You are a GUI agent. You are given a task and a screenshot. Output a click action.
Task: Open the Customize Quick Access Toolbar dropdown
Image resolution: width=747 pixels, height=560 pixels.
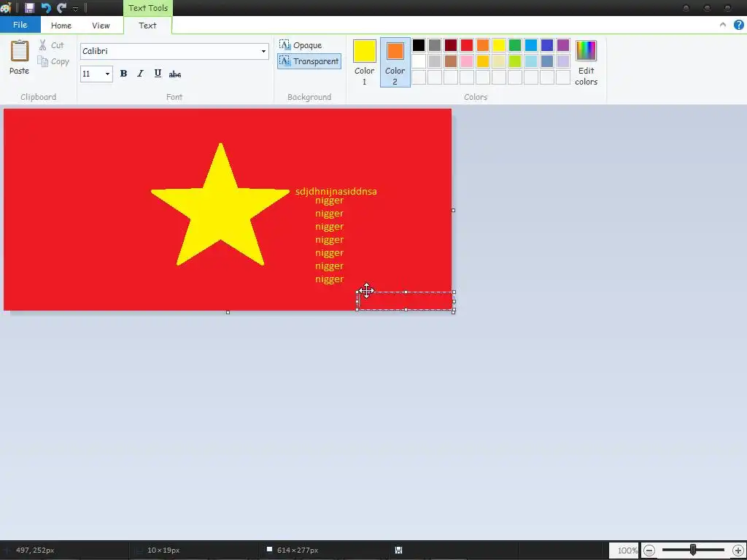[x=75, y=9]
